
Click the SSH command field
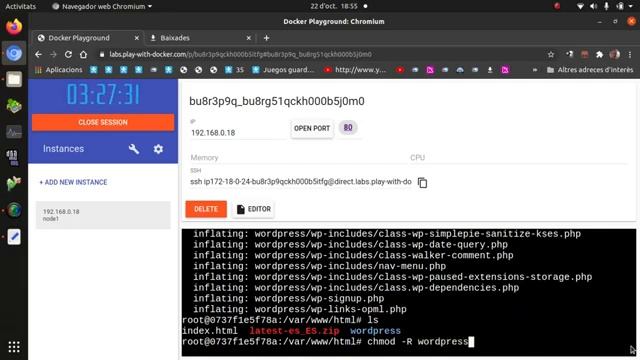click(301, 182)
